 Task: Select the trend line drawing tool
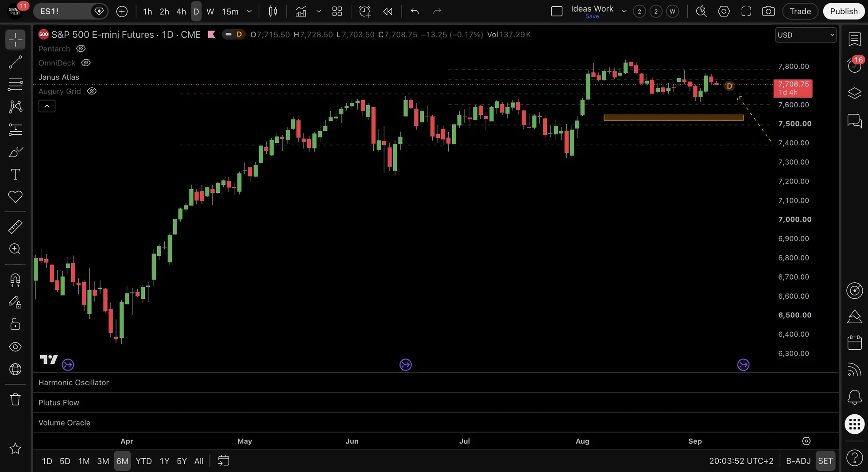[x=15, y=62]
